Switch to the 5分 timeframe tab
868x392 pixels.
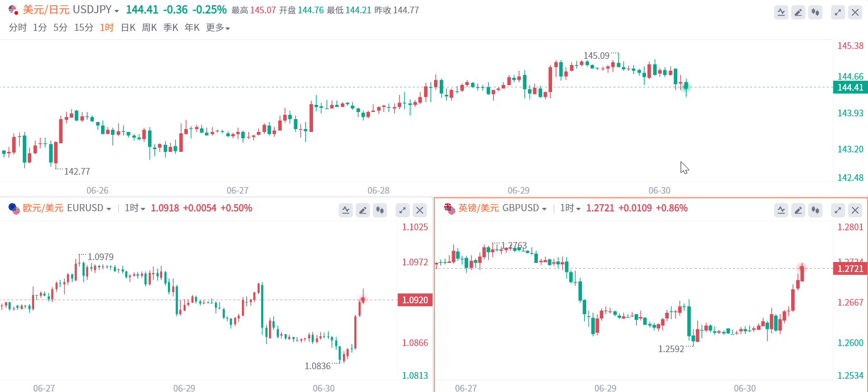(x=60, y=28)
